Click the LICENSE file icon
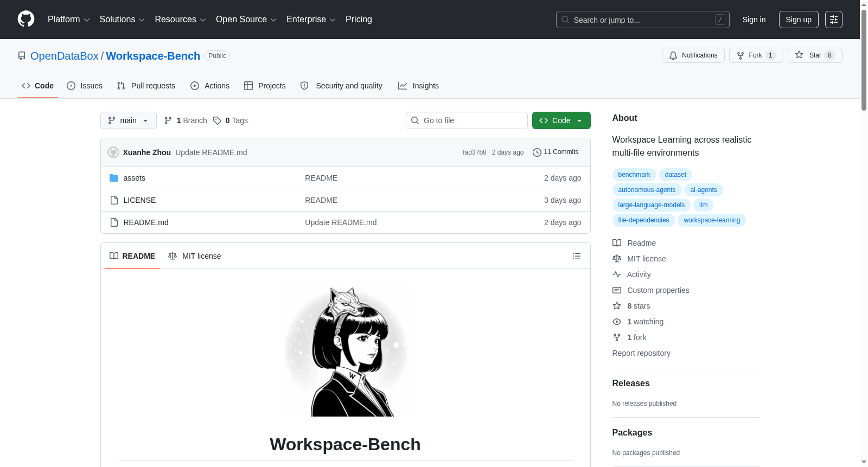This screenshot has height=467, width=868. 114,200
